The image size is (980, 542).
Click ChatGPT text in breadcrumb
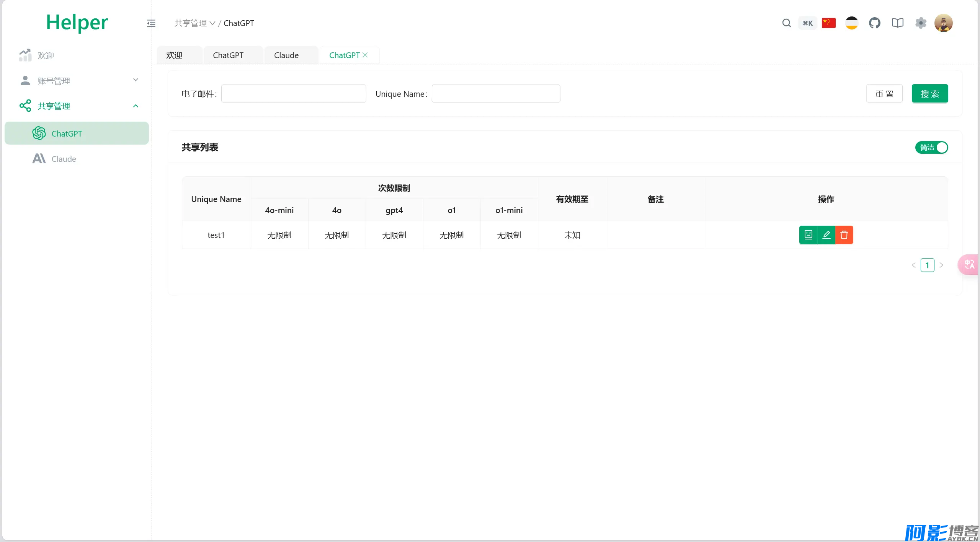click(x=239, y=23)
